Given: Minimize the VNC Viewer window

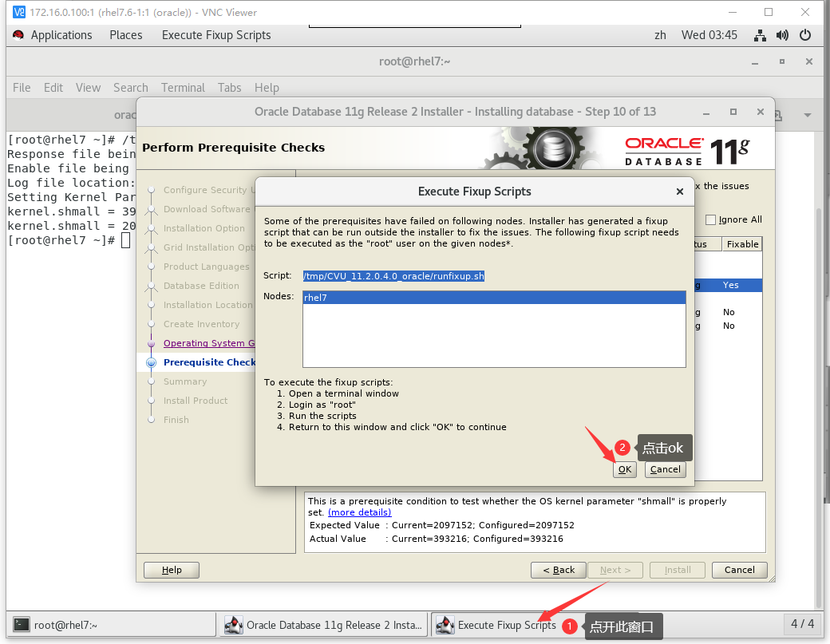Looking at the screenshot, I should [x=733, y=12].
